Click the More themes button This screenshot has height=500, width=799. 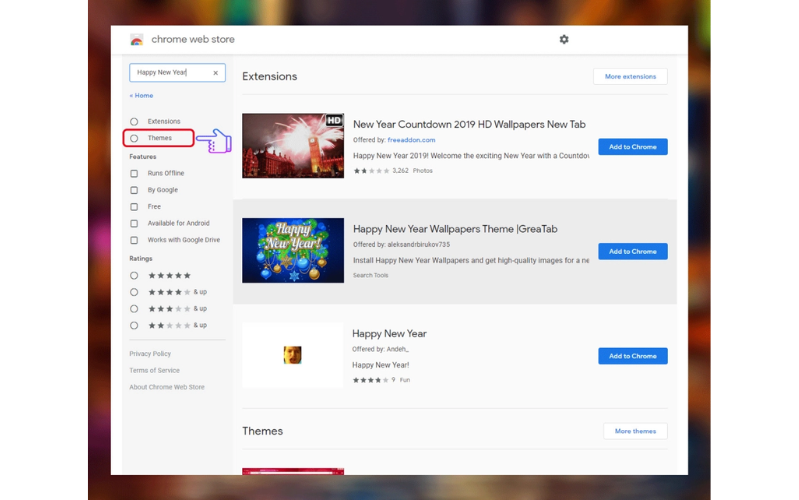tap(635, 431)
